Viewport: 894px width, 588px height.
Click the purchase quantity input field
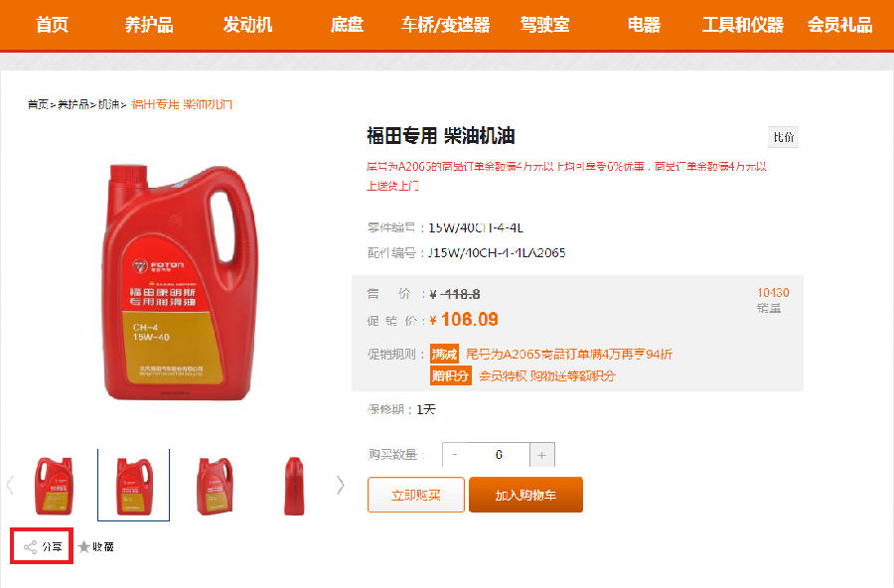coord(499,455)
